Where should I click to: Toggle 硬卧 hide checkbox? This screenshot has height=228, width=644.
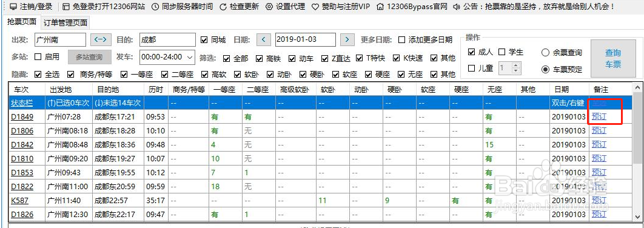click(x=303, y=75)
